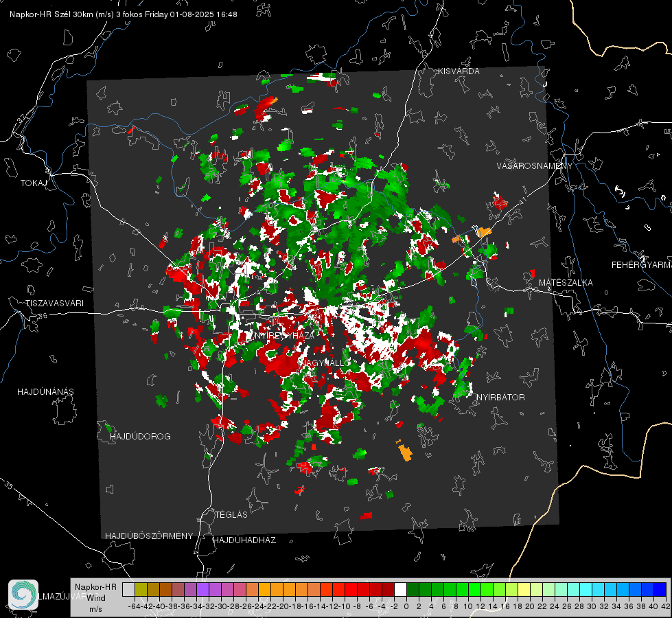Click the NYÍREGYHÁZA city label
672x618 pixels.
[284, 335]
